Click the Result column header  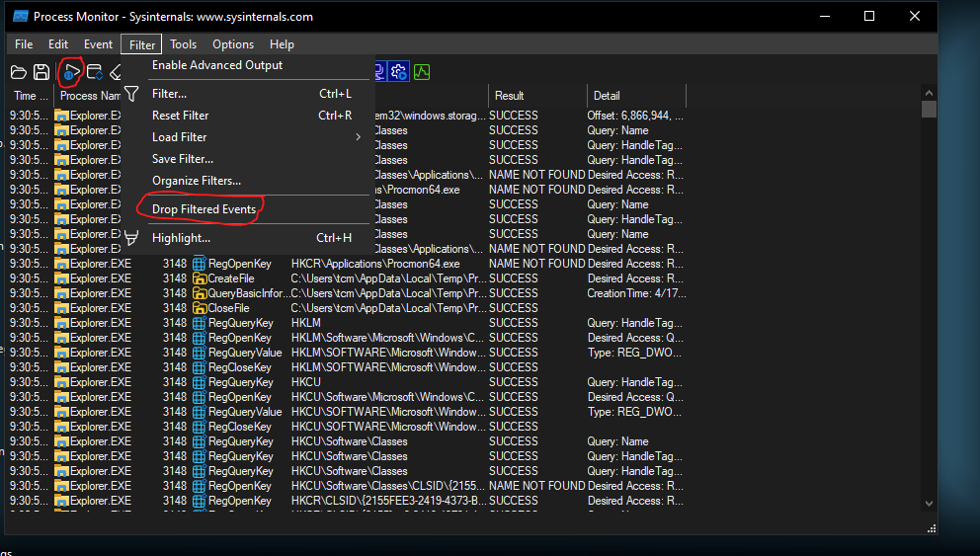tap(536, 96)
